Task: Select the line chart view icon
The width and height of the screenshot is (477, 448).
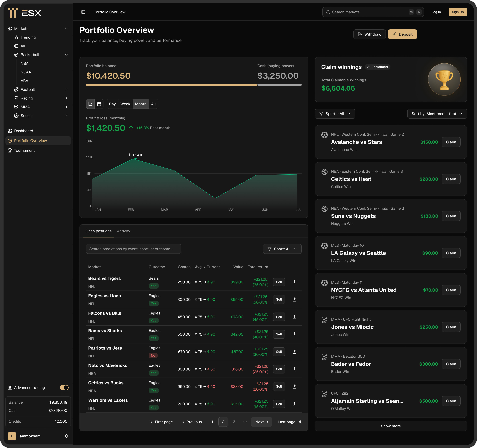Action: click(x=90, y=104)
